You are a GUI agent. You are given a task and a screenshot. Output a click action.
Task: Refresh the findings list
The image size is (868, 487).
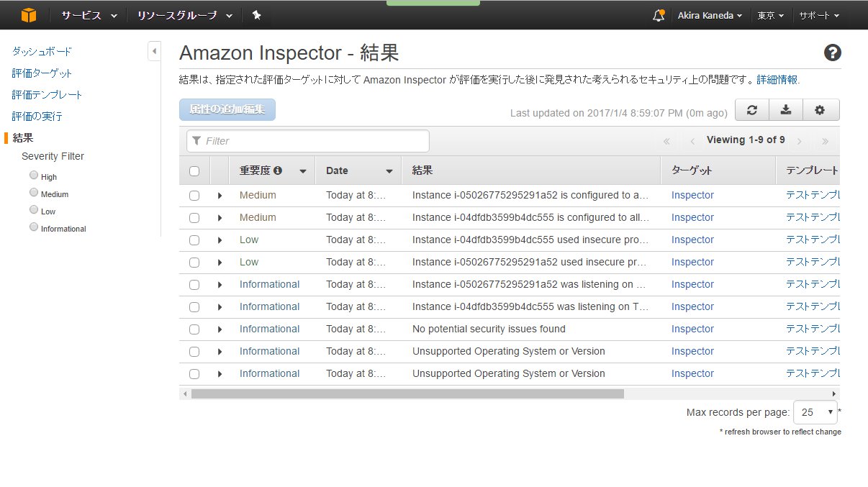[x=751, y=109]
